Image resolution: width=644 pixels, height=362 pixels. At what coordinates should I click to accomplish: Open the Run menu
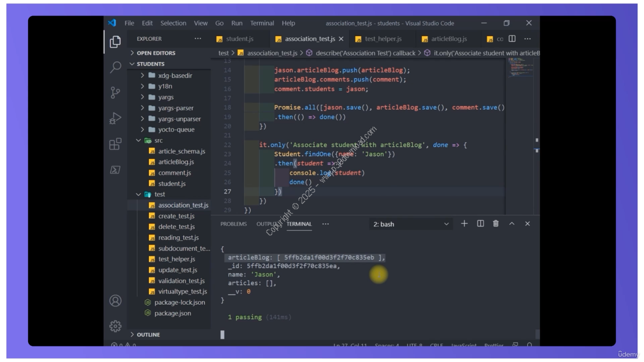[x=236, y=23]
